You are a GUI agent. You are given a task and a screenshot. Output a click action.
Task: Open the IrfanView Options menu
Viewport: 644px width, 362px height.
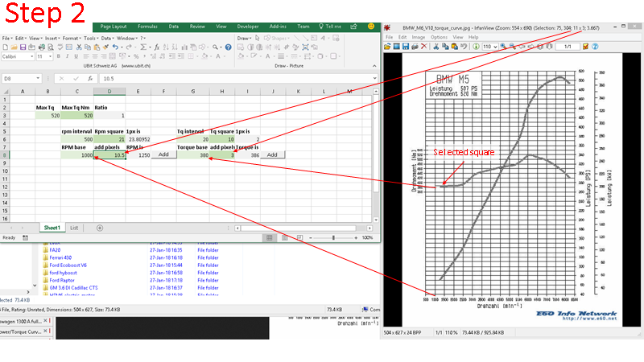[439, 37]
